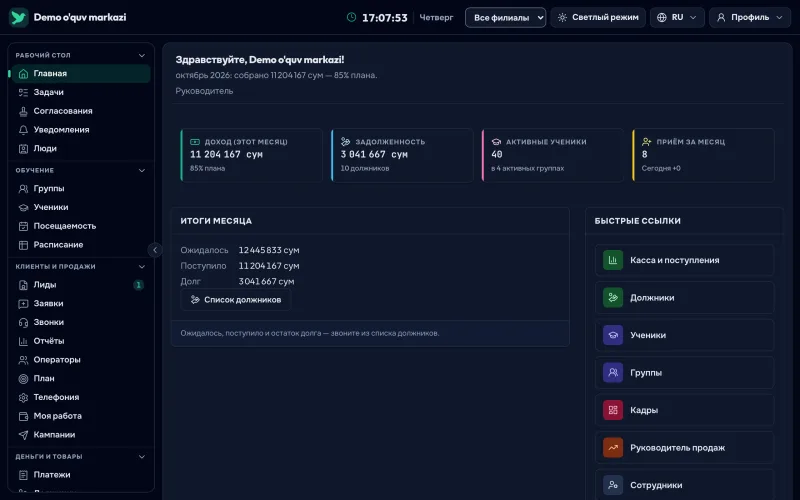Click the Долг value 3 041 667 сум
800x500 pixels.
click(266, 282)
